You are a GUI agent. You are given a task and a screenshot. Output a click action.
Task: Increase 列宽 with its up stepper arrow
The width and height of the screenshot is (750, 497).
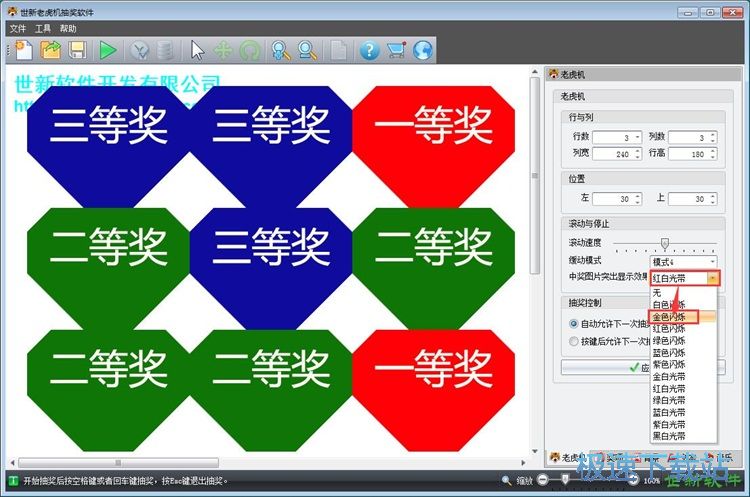(x=638, y=151)
